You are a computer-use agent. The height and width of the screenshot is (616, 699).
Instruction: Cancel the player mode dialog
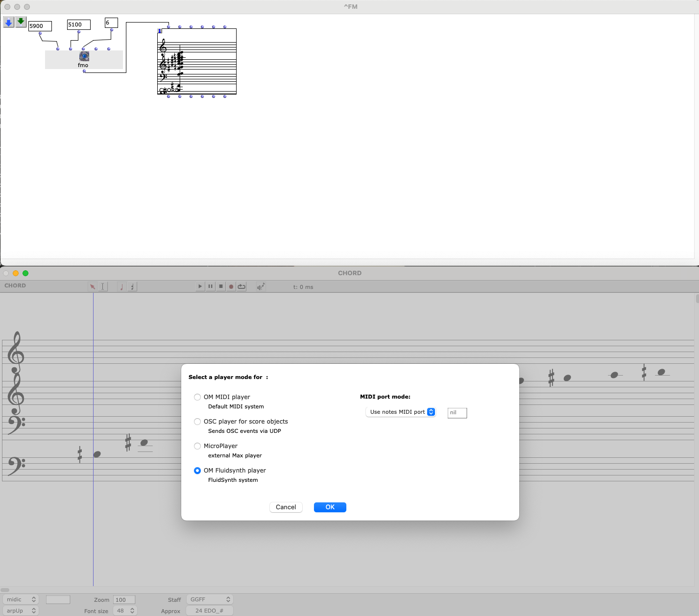(x=286, y=507)
